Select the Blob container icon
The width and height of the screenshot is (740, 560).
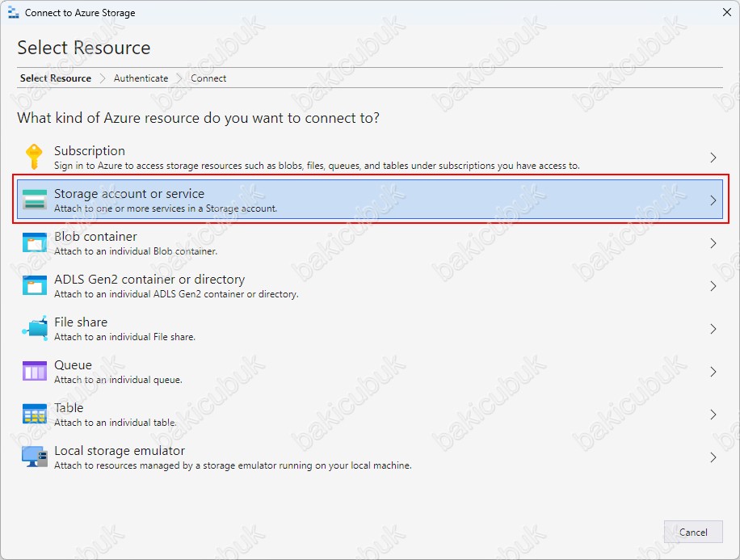[35, 242]
